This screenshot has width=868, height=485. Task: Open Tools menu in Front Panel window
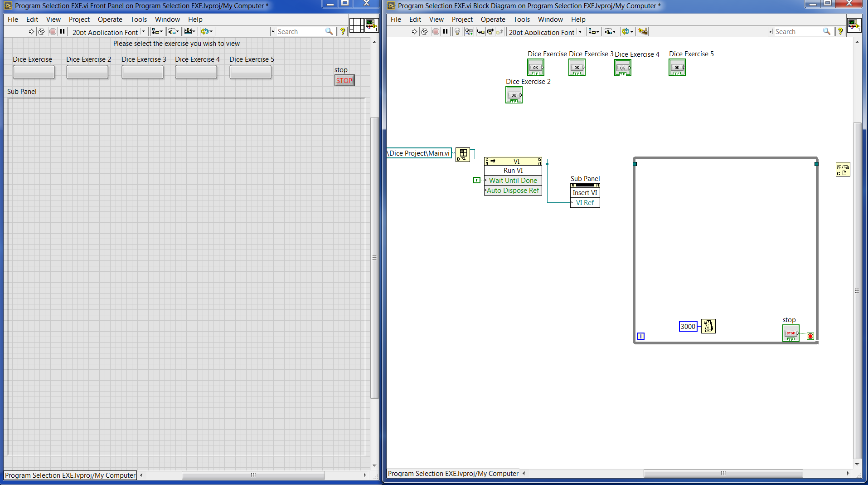[x=139, y=19]
